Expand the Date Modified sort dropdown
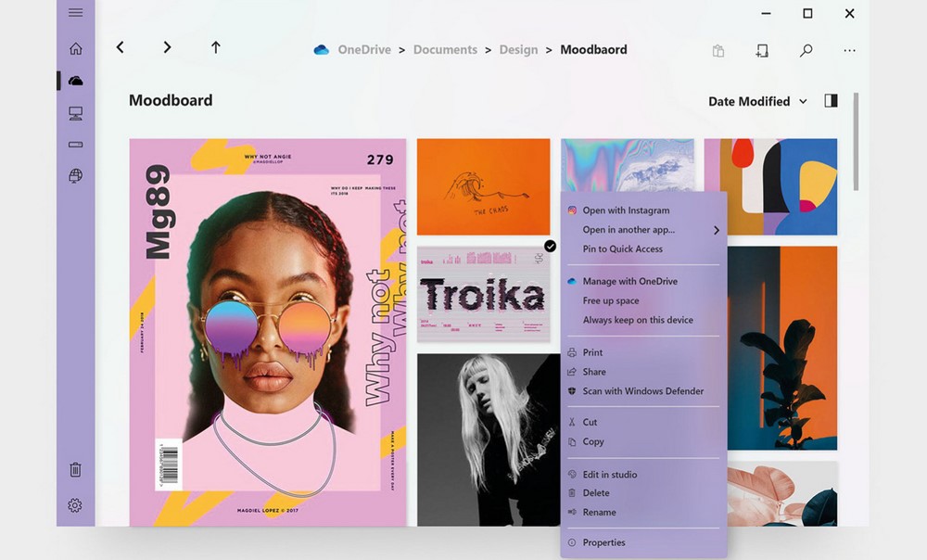 758,101
